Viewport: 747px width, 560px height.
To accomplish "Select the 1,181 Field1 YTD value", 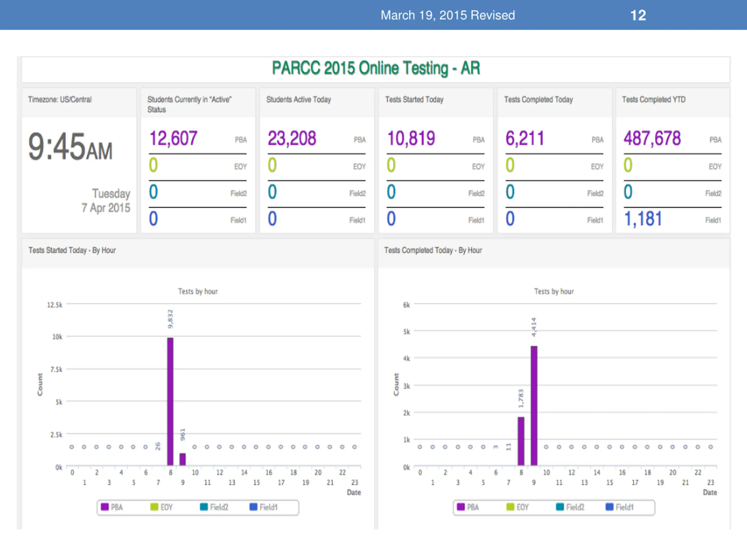I will point(643,219).
